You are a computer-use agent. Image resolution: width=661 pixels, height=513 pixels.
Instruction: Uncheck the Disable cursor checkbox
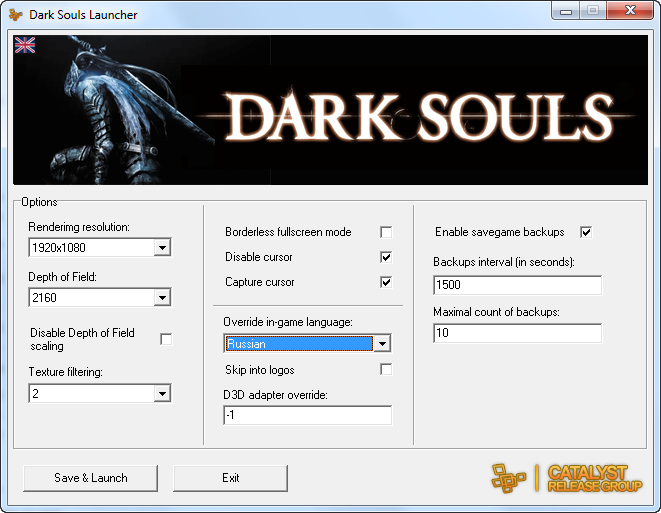(x=386, y=257)
